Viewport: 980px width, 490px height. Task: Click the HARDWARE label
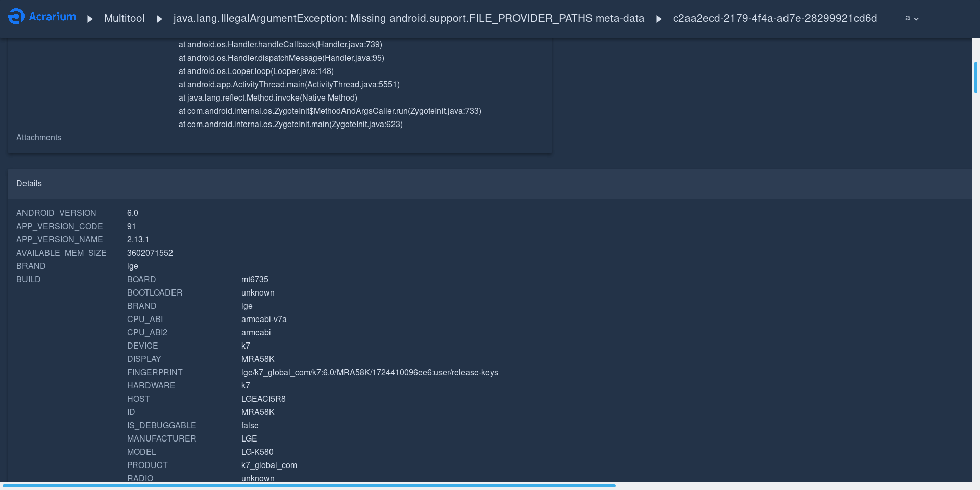pos(151,386)
